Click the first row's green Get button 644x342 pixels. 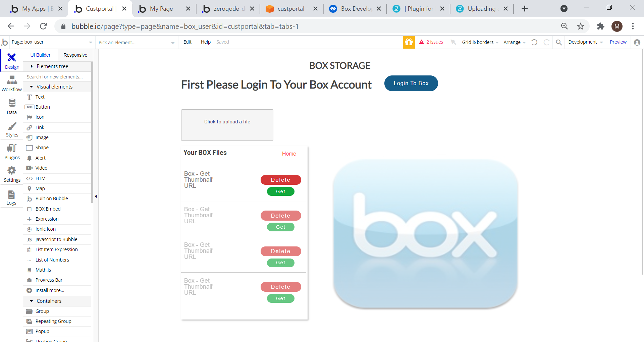pyautogui.click(x=281, y=191)
